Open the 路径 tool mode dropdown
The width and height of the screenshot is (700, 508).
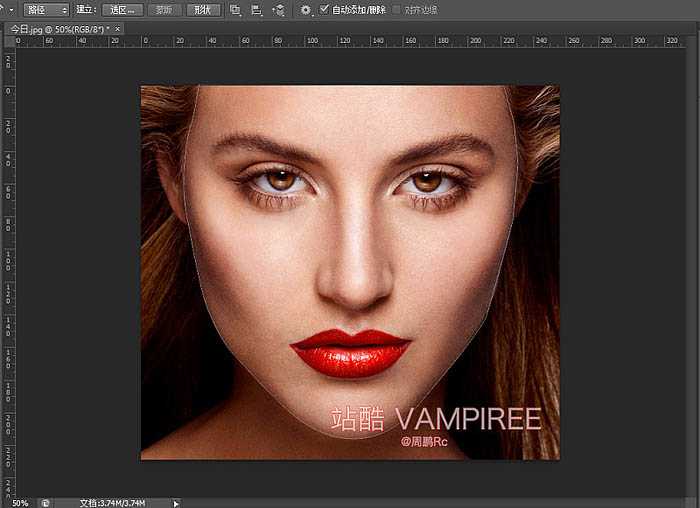click(46, 9)
